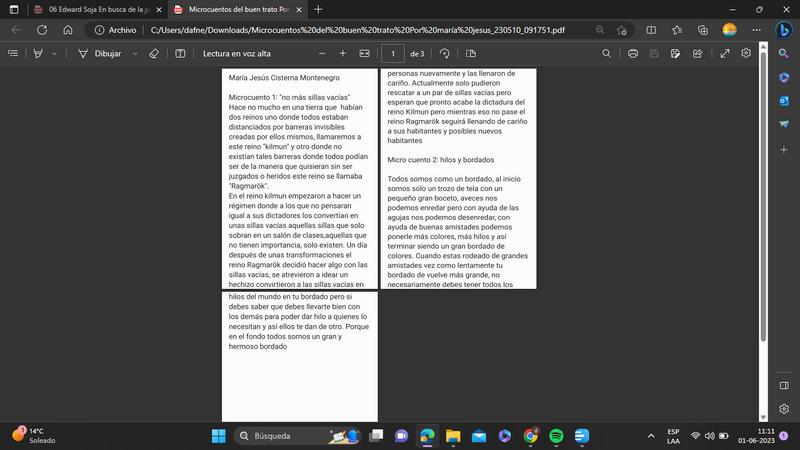Viewport: 800px width, 450px height.
Task: Go to the browser home page
Action: point(68,30)
